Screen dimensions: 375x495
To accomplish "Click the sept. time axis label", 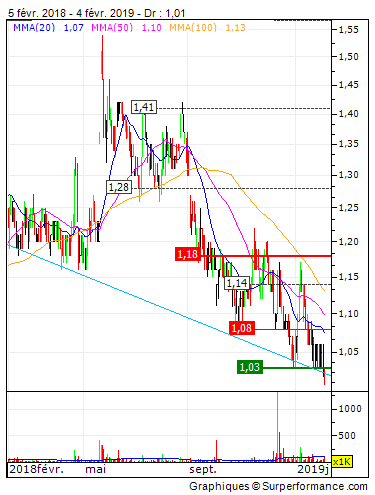I will coord(203,470).
